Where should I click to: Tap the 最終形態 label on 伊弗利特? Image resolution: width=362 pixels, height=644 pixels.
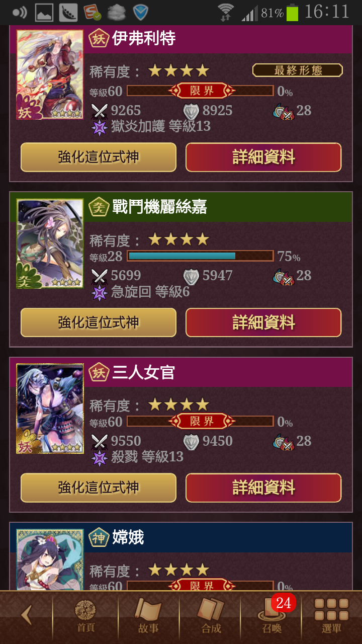(x=298, y=70)
